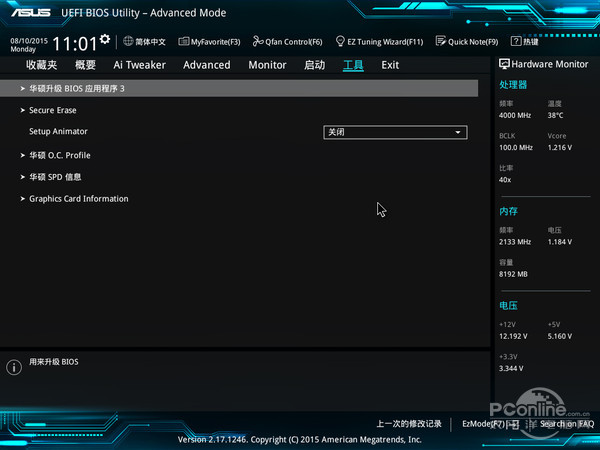The height and width of the screenshot is (450, 600).
Task: Expand the 华硕 O.C. Profile arrow
Action: (23, 155)
